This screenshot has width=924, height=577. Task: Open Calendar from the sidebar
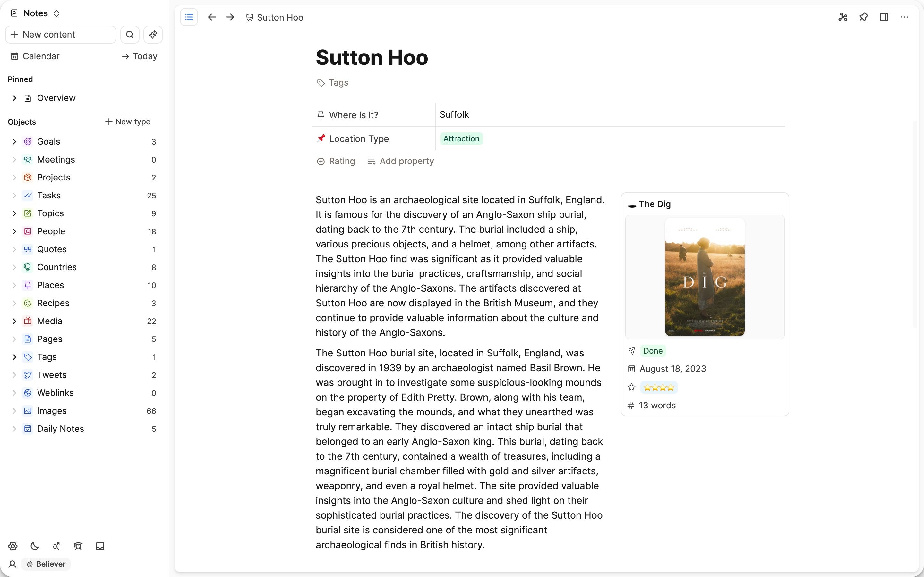tap(41, 56)
